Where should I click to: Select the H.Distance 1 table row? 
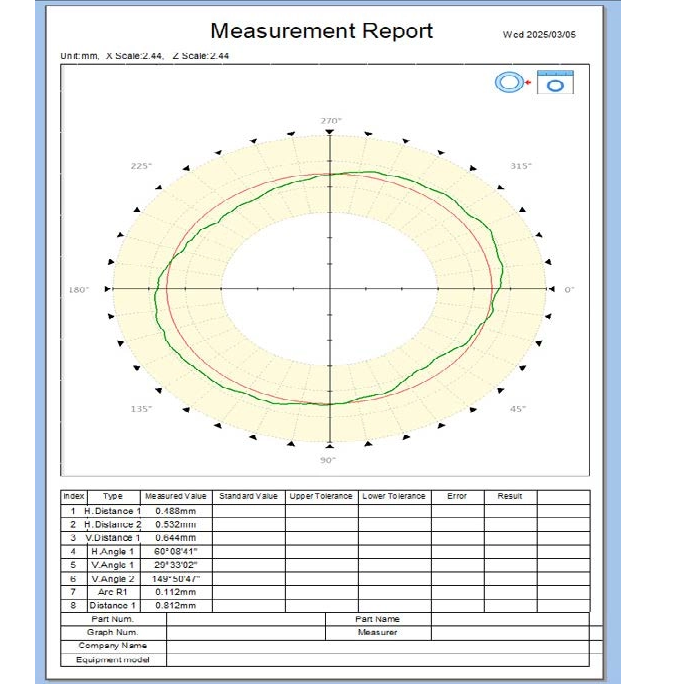(x=113, y=510)
